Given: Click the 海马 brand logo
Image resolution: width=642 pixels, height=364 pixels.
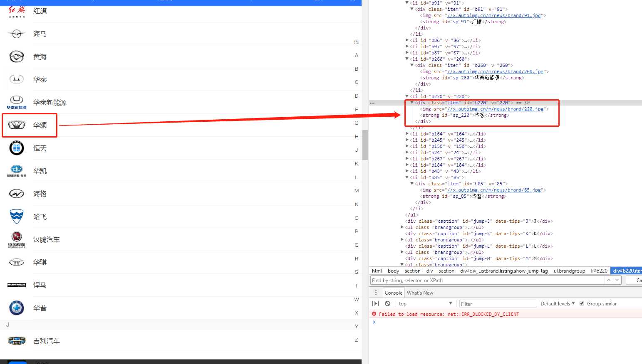Looking at the screenshot, I should (17, 34).
